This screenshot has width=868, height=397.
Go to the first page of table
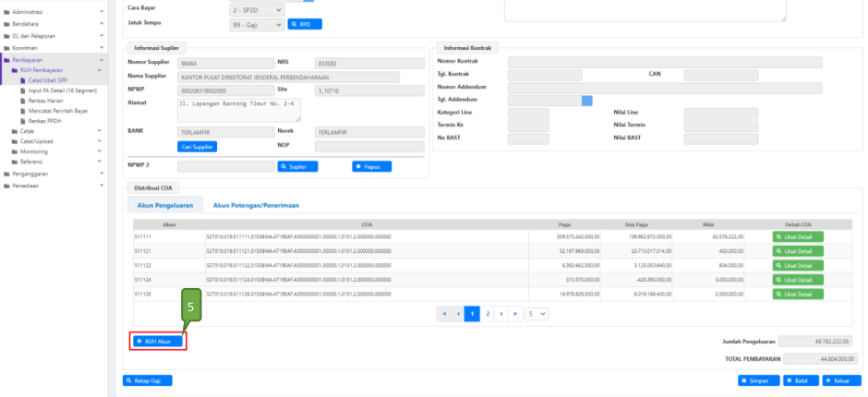tap(445, 314)
